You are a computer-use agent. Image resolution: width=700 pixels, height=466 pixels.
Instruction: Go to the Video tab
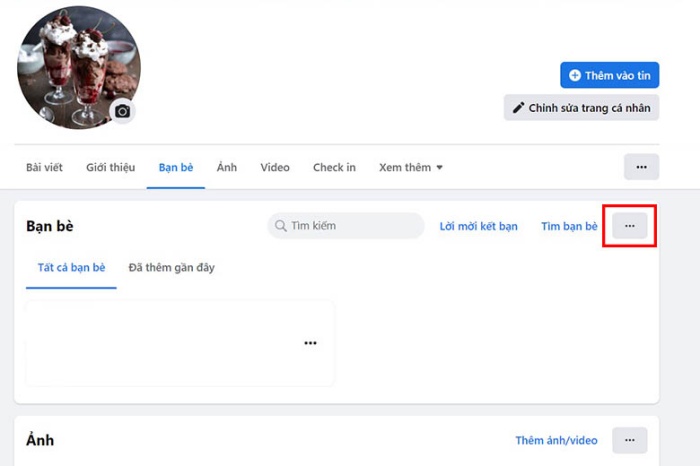coord(275,167)
